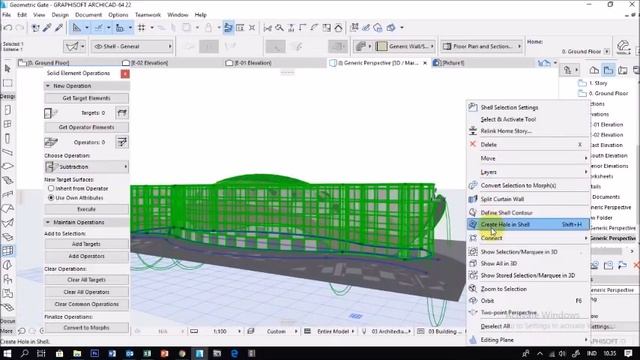
Task: Close the Generic Perspective tab
Action: pos(425,63)
